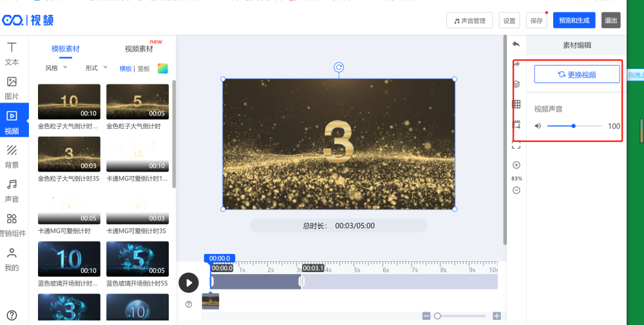Click the fullscreen fit icon
The width and height of the screenshot is (644, 325).
coord(516,146)
